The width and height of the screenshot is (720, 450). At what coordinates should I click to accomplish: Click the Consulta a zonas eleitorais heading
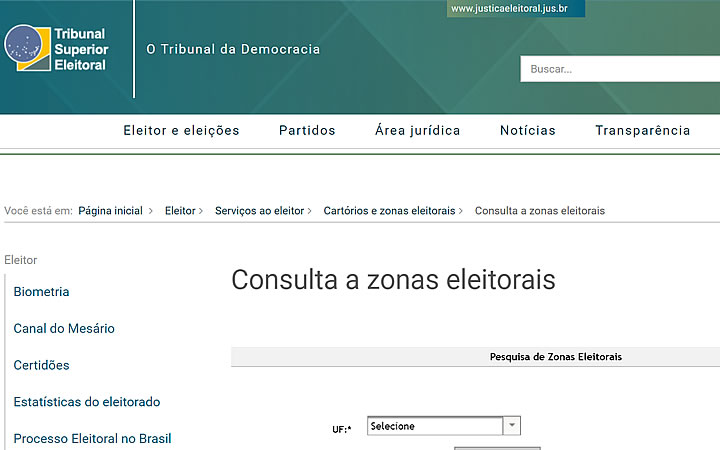tap(393, 280)
